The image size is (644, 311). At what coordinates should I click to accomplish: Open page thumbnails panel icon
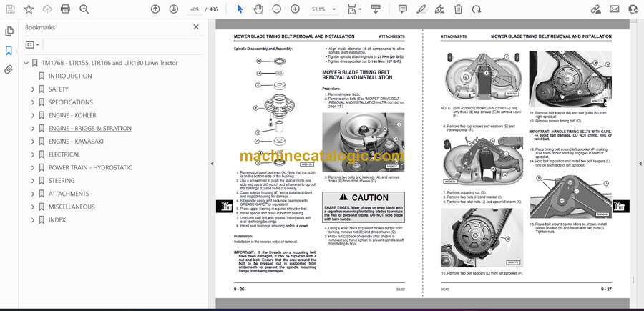pyautogui.click(x=9, y=31)
